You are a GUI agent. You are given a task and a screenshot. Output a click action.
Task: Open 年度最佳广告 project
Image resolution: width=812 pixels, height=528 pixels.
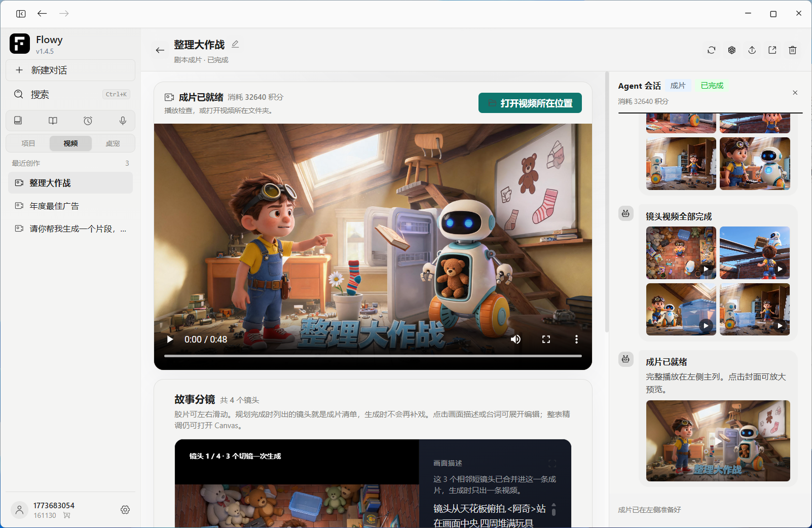tap(70, 206)
